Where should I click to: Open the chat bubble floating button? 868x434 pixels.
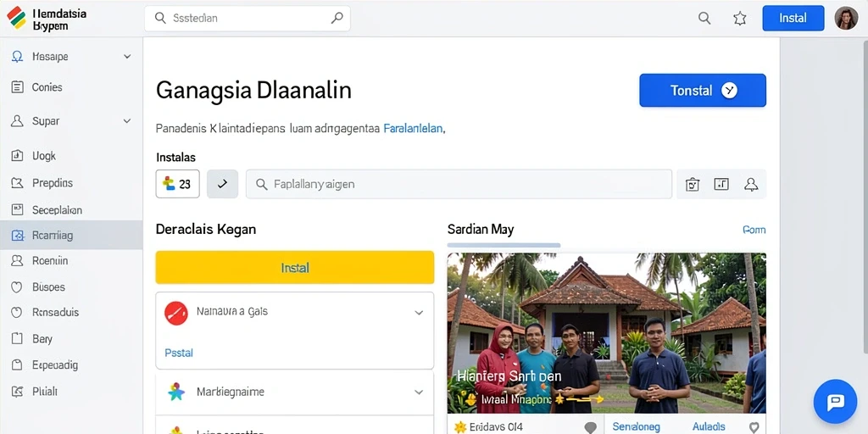point(835,401)
